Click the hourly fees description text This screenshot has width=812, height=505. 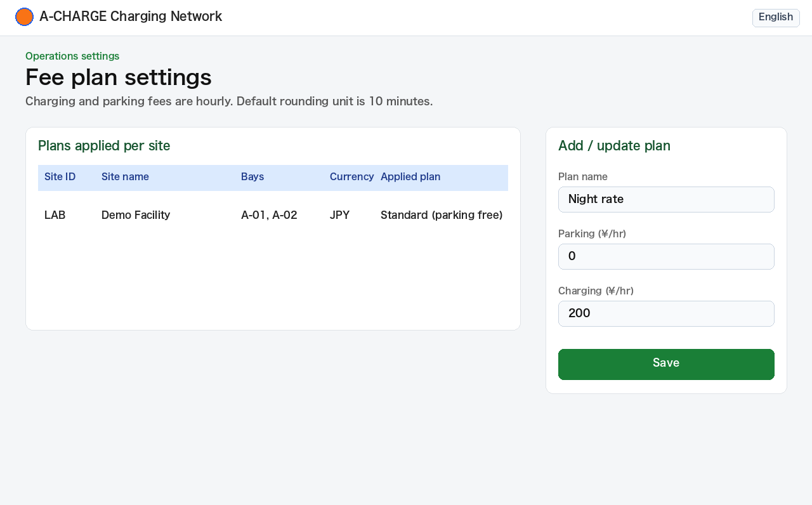point(229,102)
